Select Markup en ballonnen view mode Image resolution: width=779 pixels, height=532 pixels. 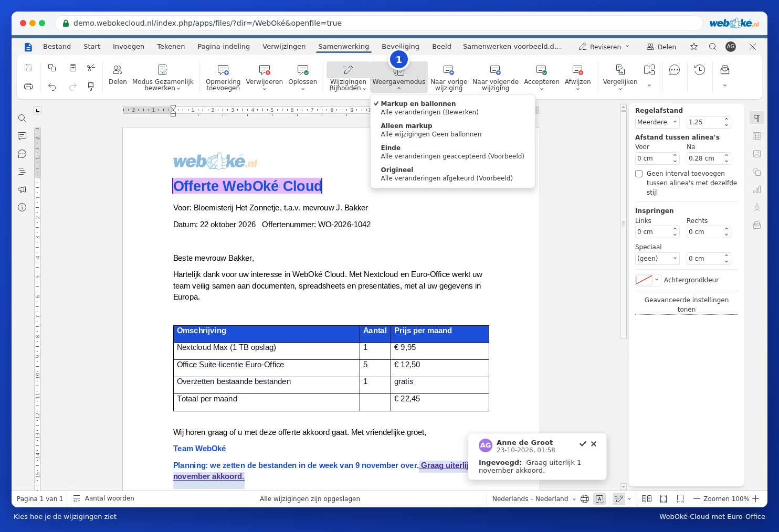point(452,108)
